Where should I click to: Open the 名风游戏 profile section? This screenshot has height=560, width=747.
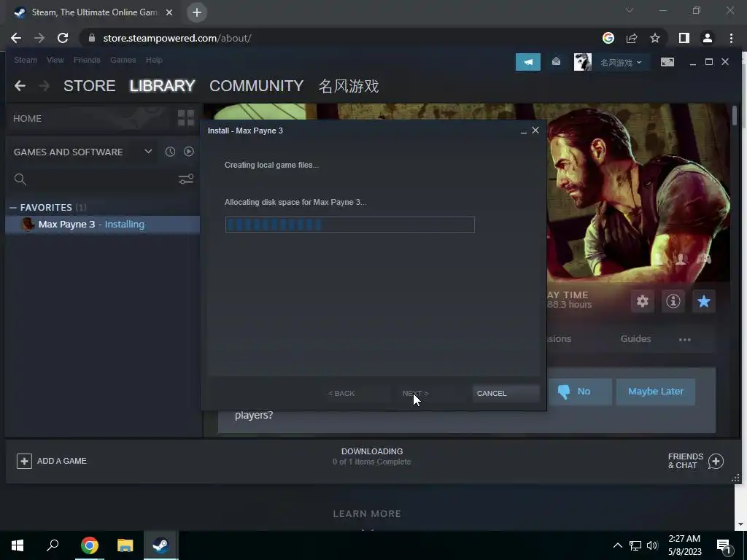(x=349, y=86)
